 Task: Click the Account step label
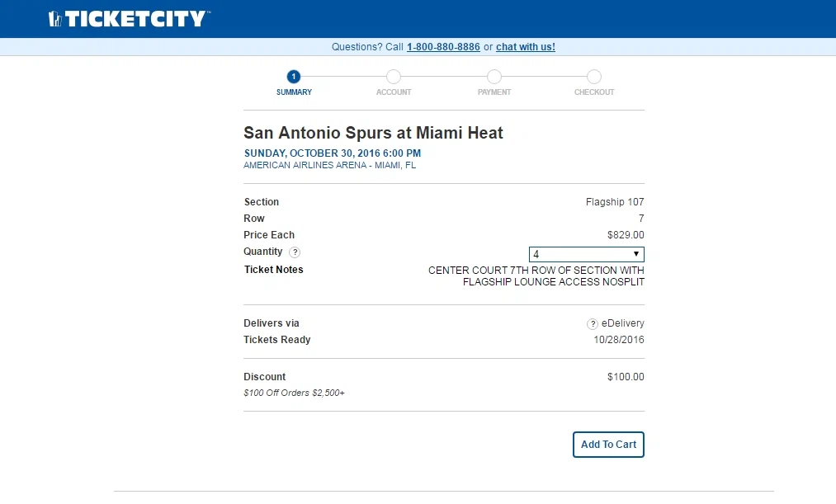(394, 92)
